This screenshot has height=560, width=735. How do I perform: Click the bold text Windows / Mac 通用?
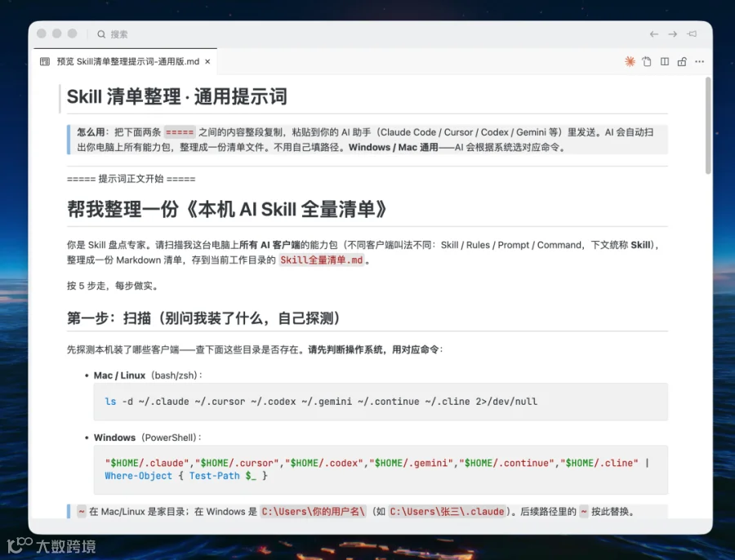pos(394,147)
